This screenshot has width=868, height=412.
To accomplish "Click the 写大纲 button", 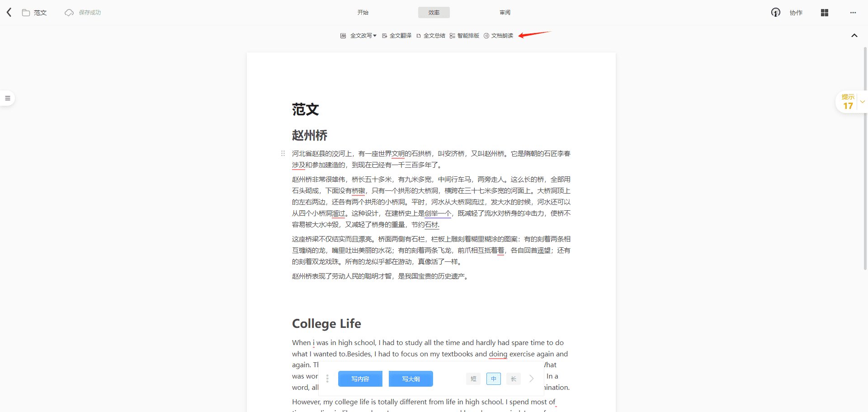I will point(410,379).
